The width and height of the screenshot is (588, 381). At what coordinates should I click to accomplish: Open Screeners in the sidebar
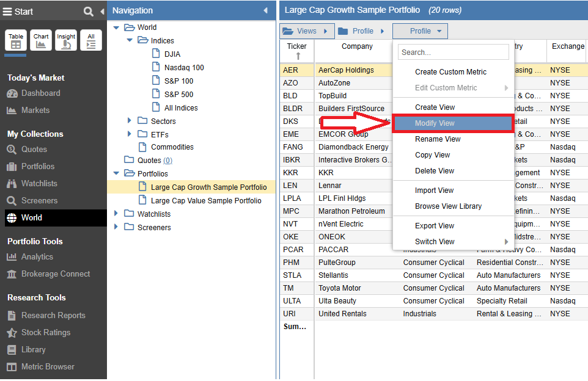32,200
